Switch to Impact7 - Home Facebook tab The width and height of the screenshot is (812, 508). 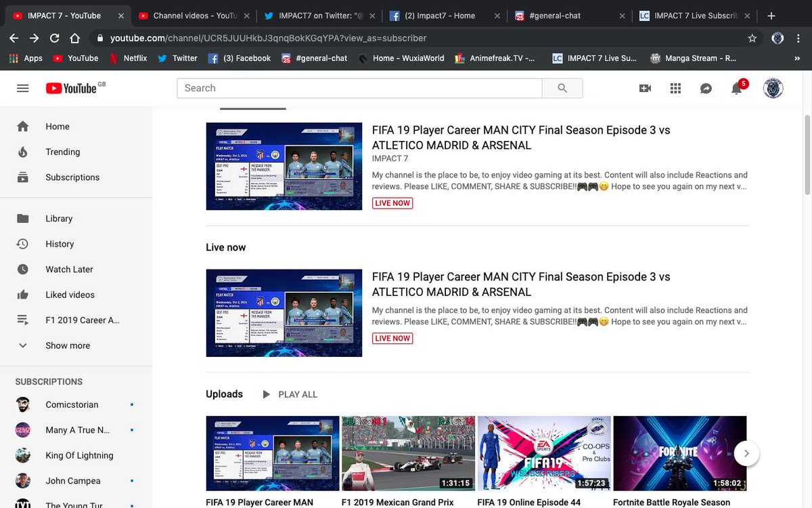444,16
